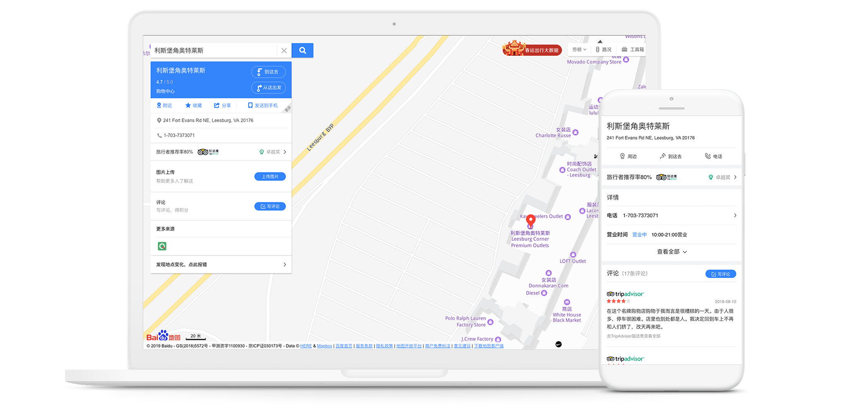Screen dimensions: 868x413
Task: Open the green source icon under 更多来源
Action: point(162,246)
